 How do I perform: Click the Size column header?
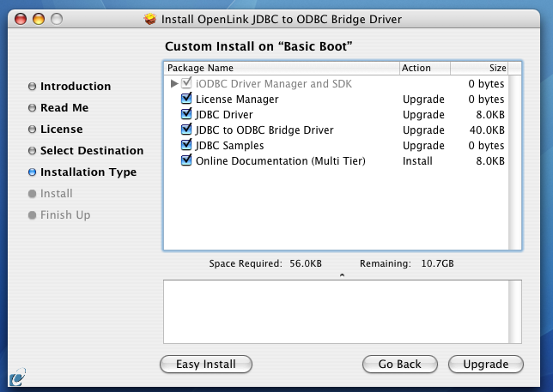tap(479, 68)
